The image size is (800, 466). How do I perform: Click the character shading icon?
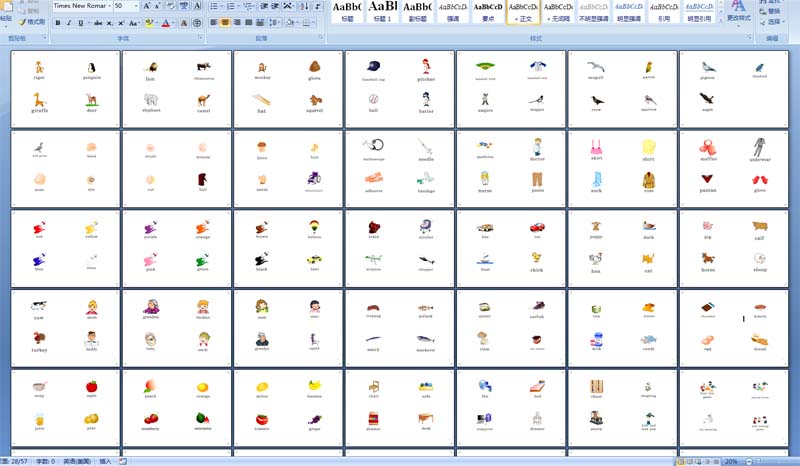point(184,23)
